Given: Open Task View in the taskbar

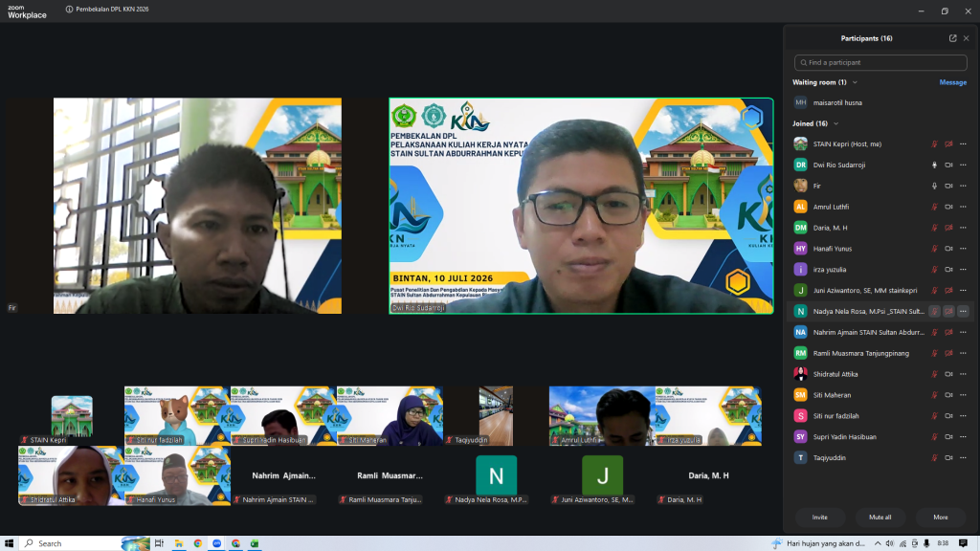Looking at the screenshot, I should 159,543.
